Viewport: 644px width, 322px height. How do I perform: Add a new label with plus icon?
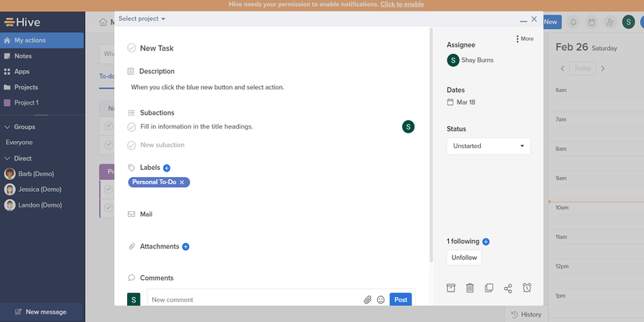pos(166,168)
